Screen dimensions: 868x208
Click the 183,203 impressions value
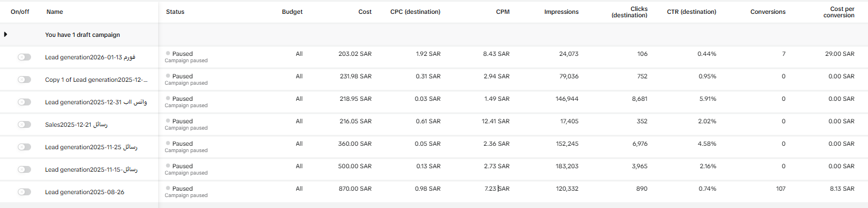click(567, 166)
